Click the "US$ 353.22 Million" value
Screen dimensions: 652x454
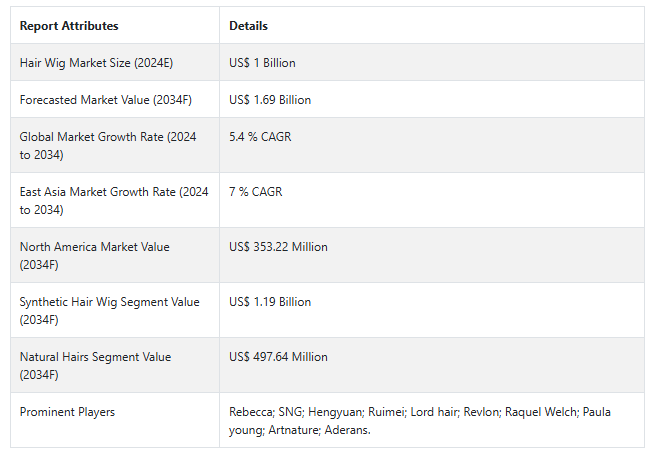click(x=278, y=247)
